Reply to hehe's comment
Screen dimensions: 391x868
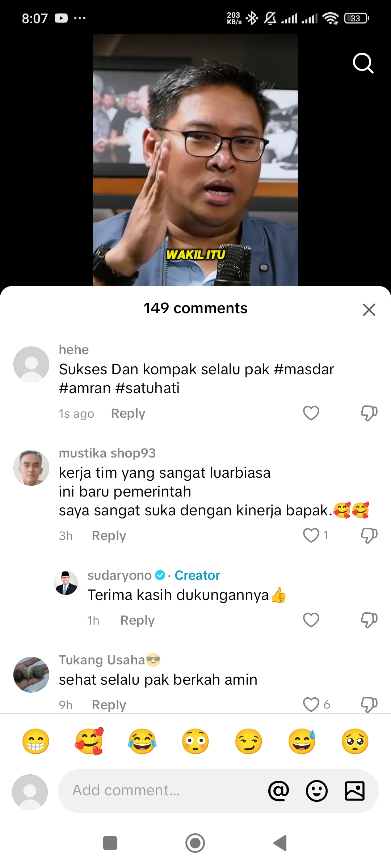(x=128, y=413)
